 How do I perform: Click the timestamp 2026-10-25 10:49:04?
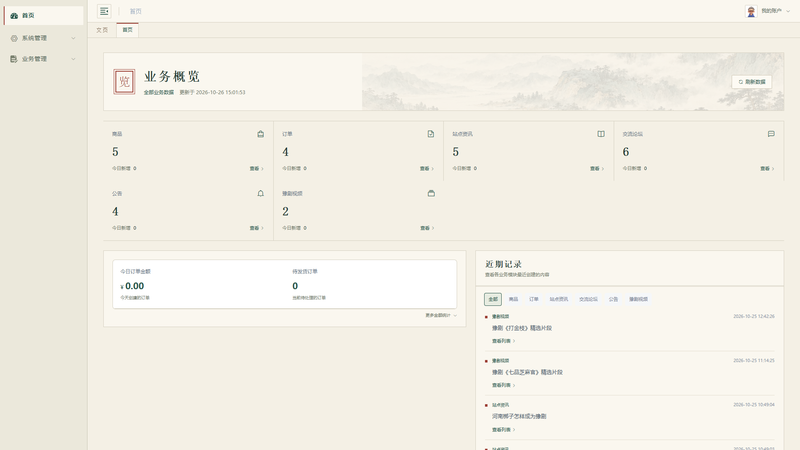(x=754, y=405)
